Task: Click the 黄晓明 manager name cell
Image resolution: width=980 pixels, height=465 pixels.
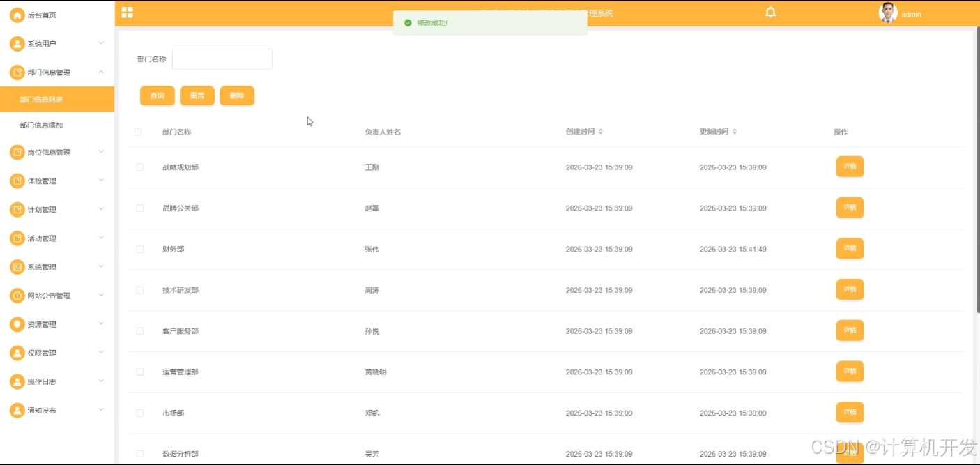Action: click(376, 372)
